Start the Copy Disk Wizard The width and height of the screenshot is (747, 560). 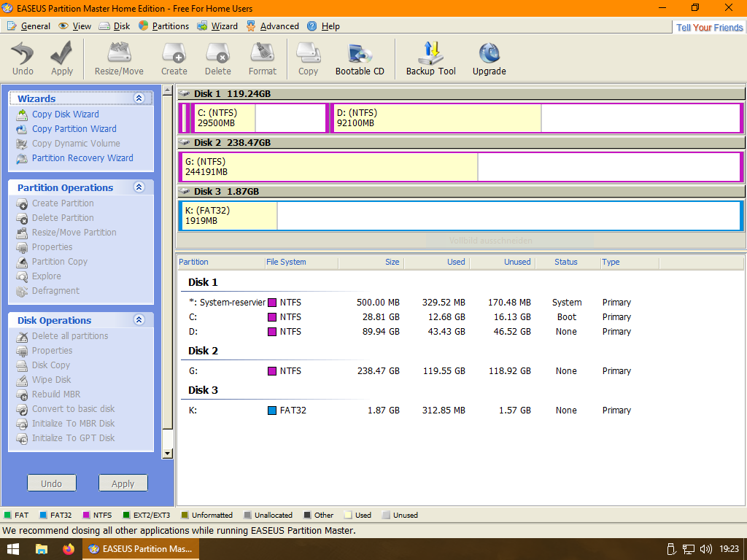(65, 114)
